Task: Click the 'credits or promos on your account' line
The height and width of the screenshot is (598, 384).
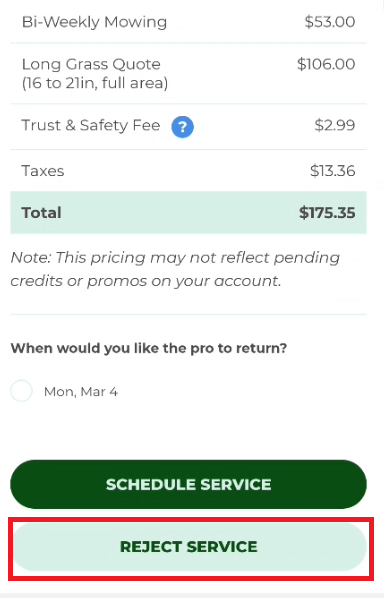Action: [x=146, y=281]
